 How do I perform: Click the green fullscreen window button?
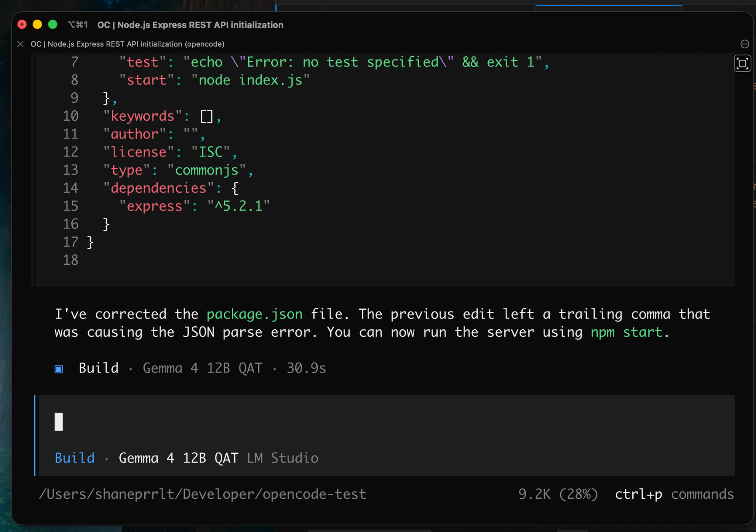tap(53, 25)
